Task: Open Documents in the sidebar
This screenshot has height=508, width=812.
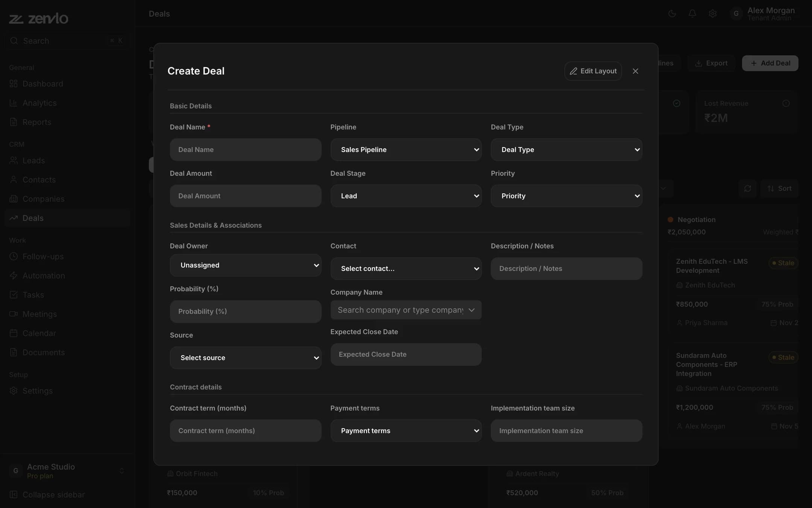Action: pyautogui.click(x=68, y=353)
